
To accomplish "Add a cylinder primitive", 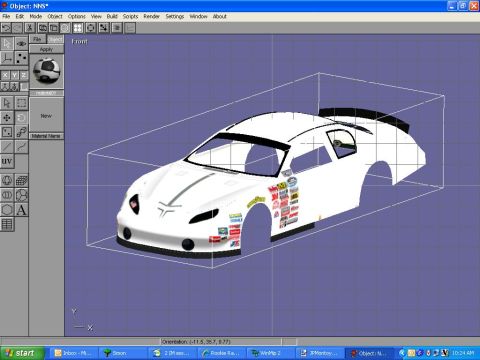I will coord(7,195).
